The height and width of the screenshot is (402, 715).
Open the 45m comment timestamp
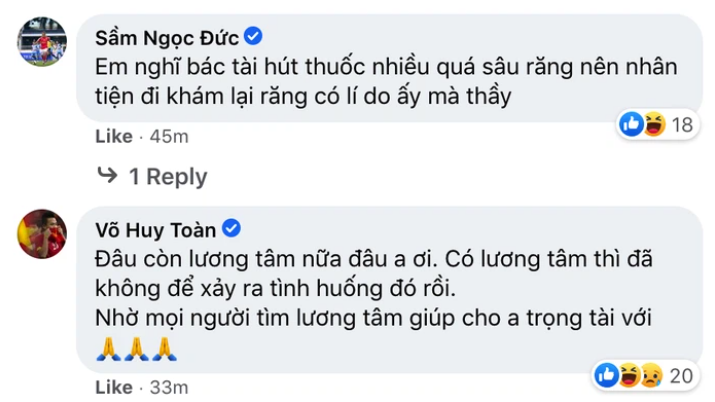click(x=168, y=136)
